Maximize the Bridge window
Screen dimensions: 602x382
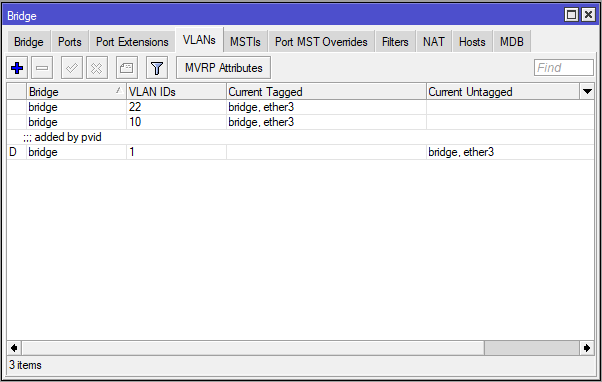(571, 15)
